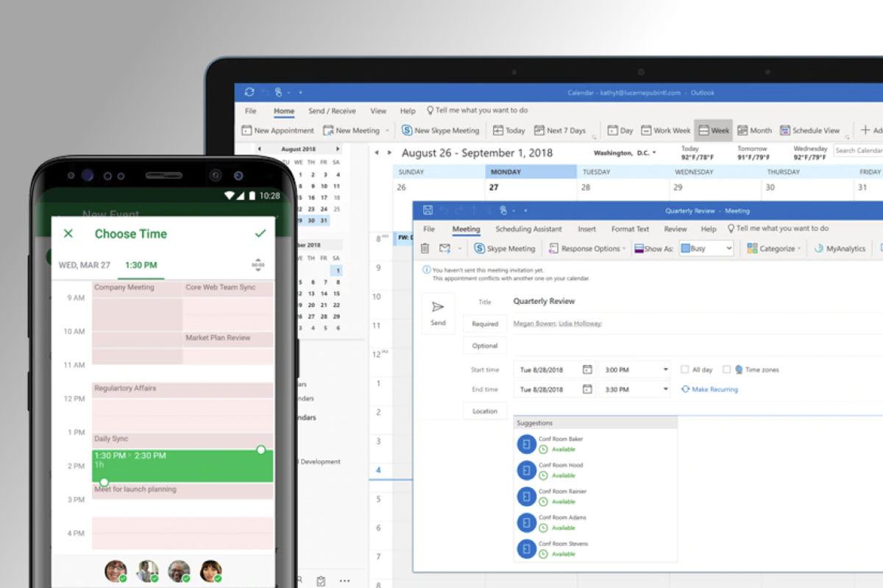Tick the Time zones checkbox
The image size is (883, 588).
[727, 369]
